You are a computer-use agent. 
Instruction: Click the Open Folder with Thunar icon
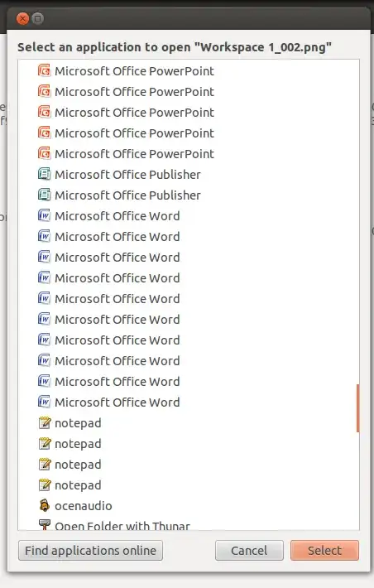[44, 524]
